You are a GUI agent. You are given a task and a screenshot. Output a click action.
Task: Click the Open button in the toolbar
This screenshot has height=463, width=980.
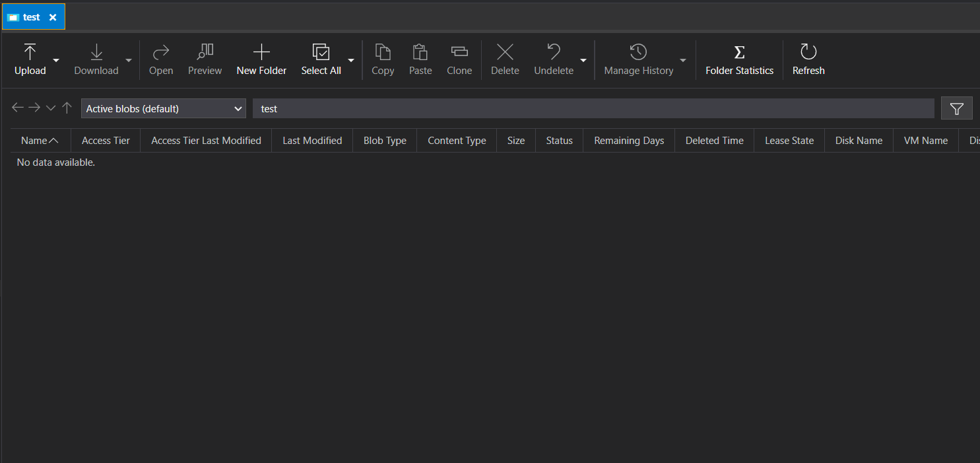tap(161, 59)
